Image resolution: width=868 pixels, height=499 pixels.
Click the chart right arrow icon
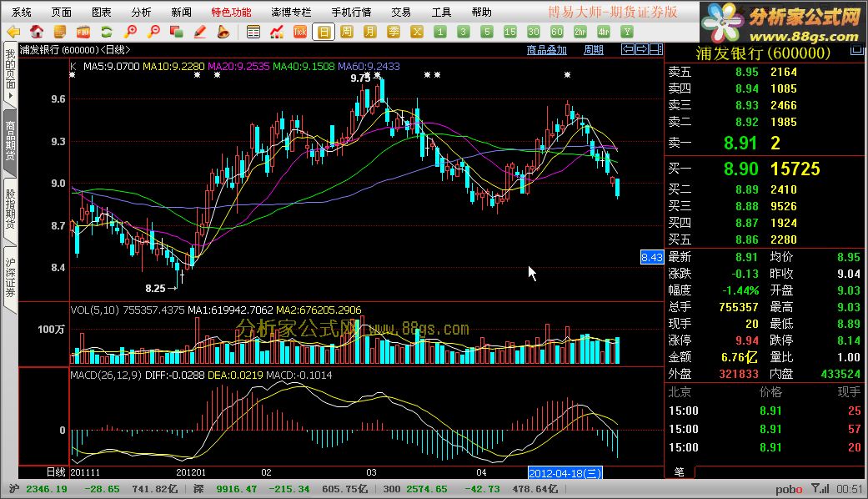[641, 49]
